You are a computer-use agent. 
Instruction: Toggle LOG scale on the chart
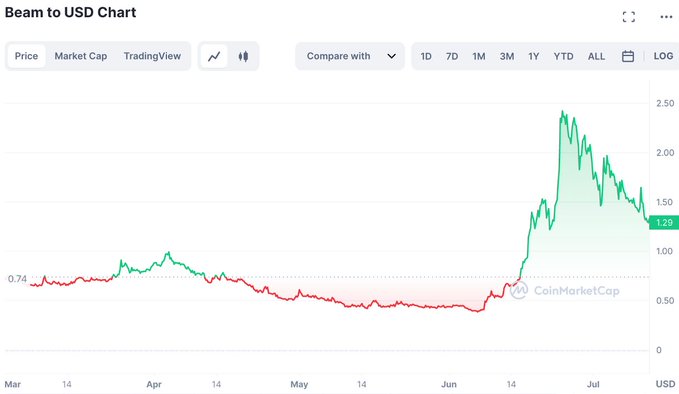(663, 56)
